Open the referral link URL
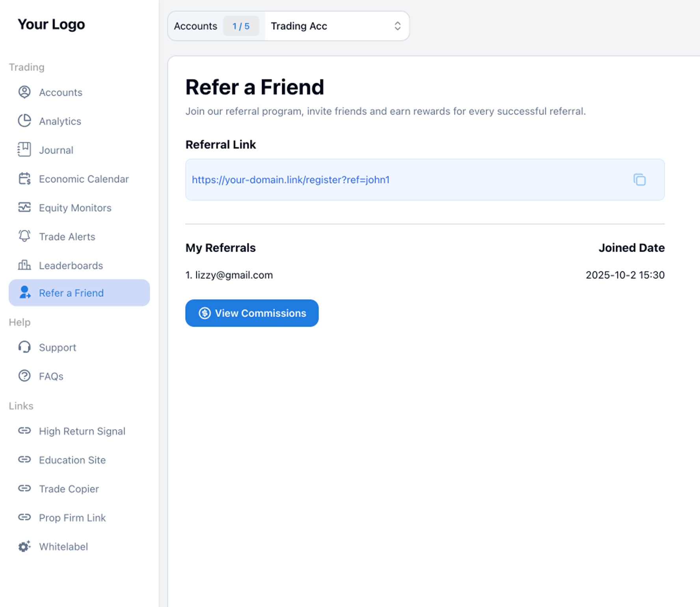Screen dimensions: 700x607 (290, 180)
